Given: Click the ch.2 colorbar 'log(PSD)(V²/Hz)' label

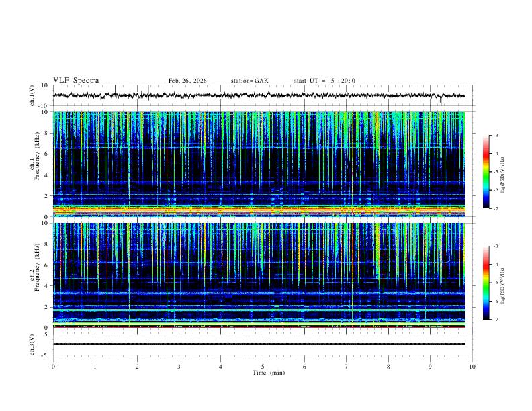Looking at the screenshot, I should click(502, 285).
